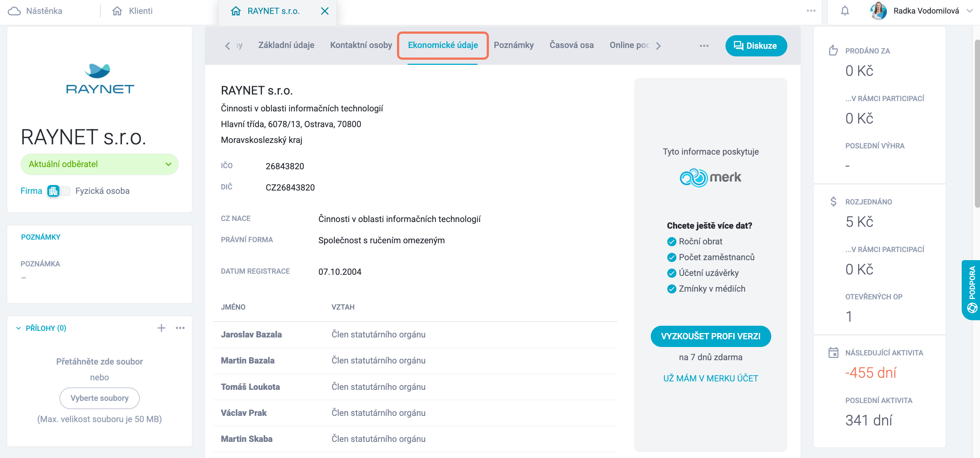Collapse the Přílohy section
Viewport: 980px width, 458px height.
[18, 328]
